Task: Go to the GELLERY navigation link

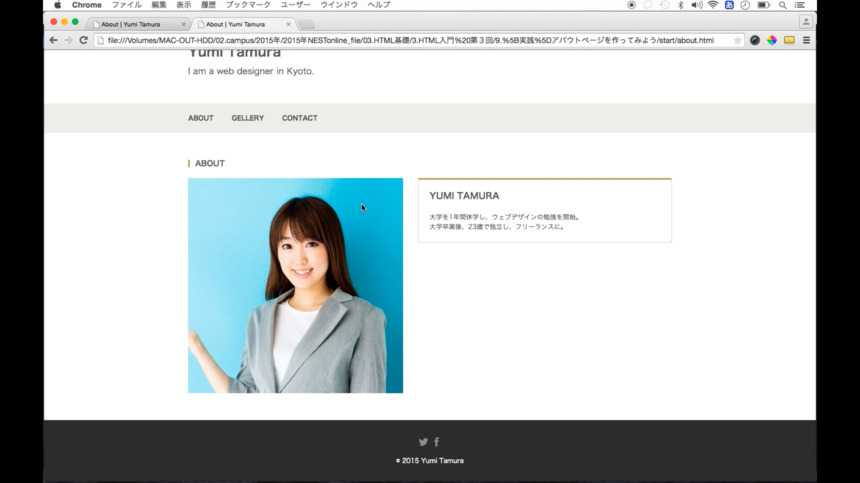Action: tap(247, 118)
